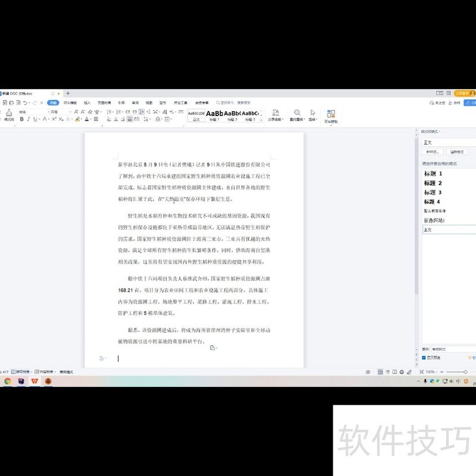Toggle Italic formatting
The image size is (476, 476).
29,120
